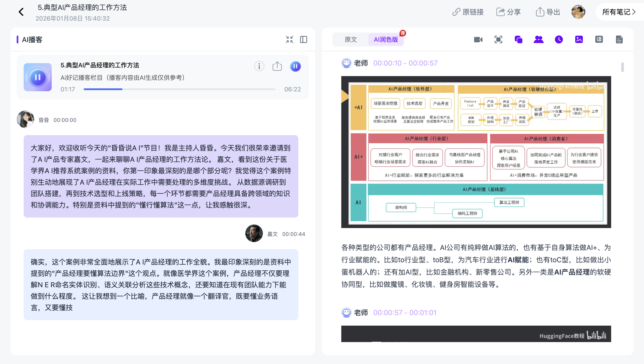This screenshot has height=364, width=644.
Task: Share the podcast via the upload icon
Action: point(277,66)
